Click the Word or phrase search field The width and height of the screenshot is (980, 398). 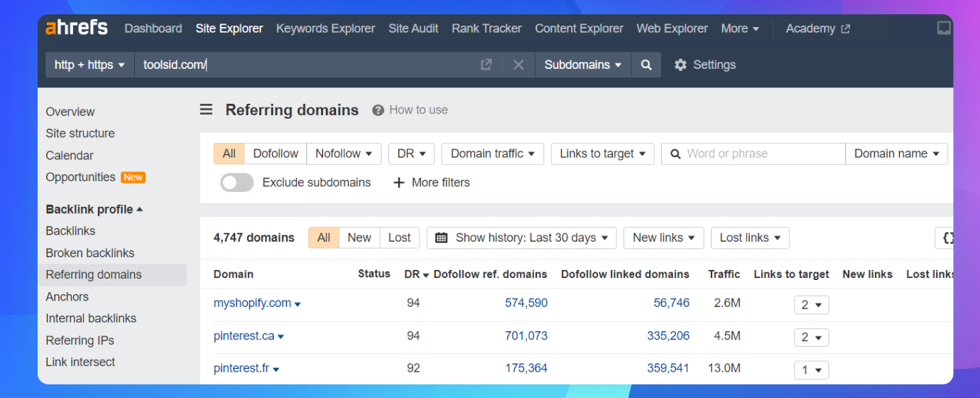pyautogui.click(x=753, y=154)
